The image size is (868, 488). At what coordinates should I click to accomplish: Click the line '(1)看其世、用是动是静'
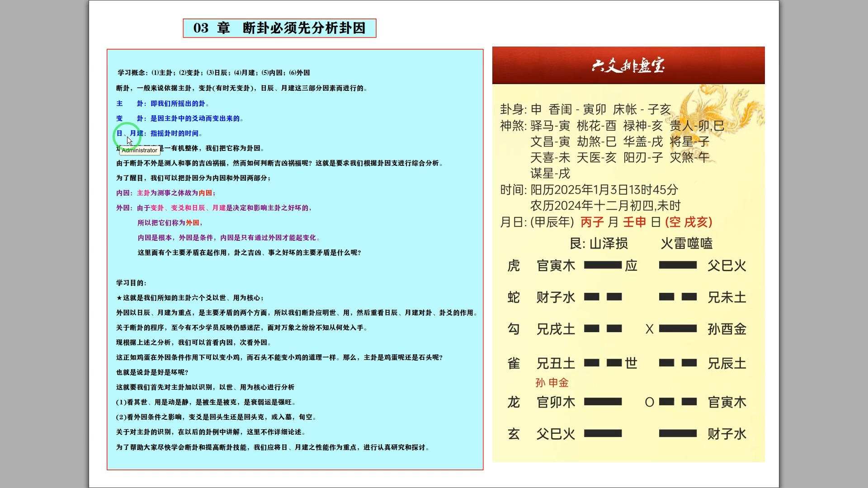[206, 402]
